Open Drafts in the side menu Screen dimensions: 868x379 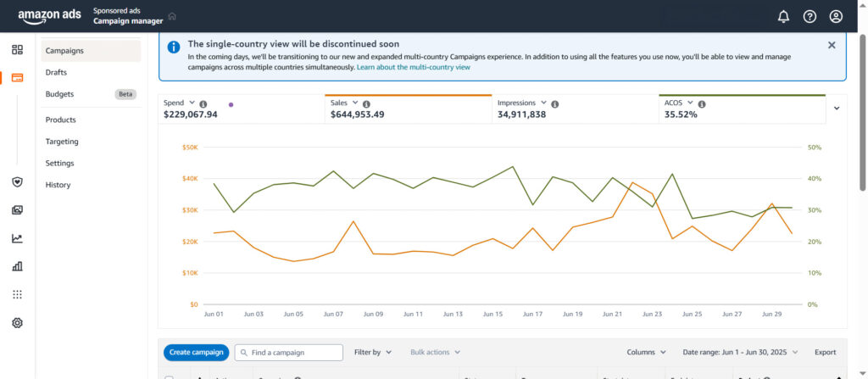click(56, 72)
